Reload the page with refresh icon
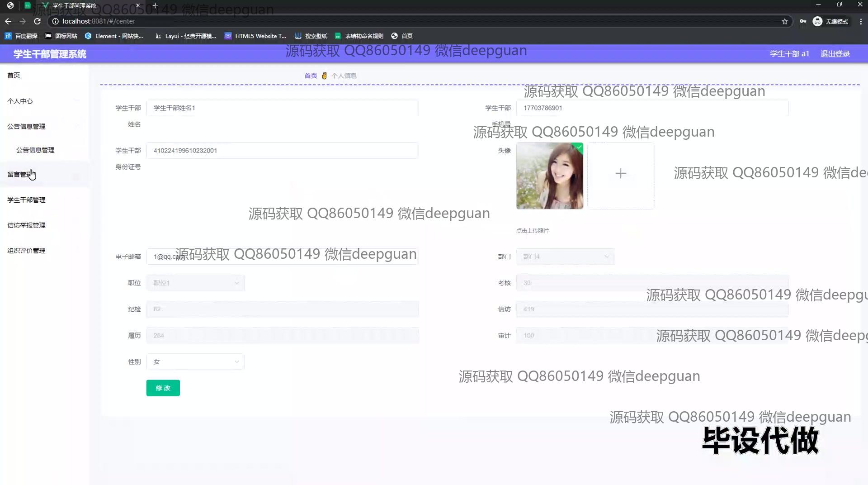868x485 pixels. click(38, 21)
